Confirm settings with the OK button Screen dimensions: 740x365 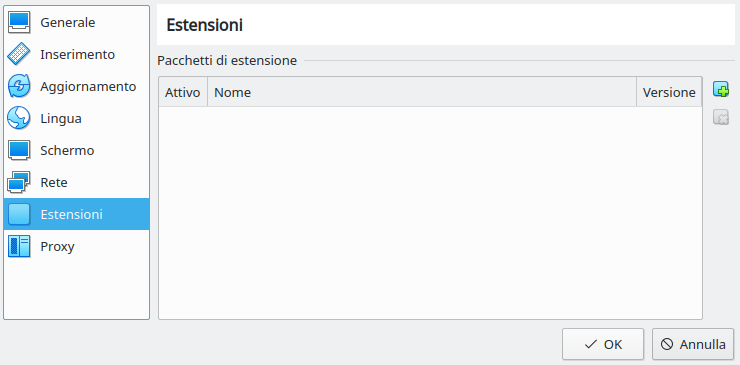point(603,344)
